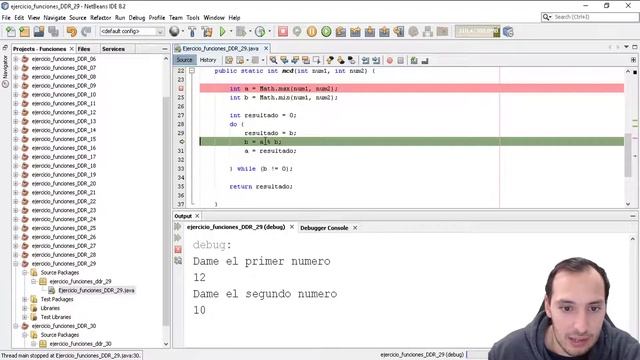This screenshot has width=640, height=360.
Task: Continue debugging with the green circle icon
Action: 326,31
